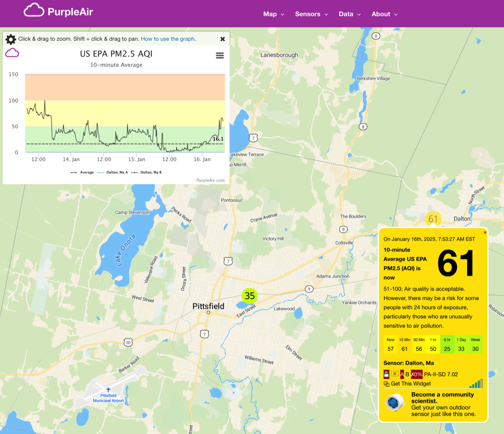Click the SD card floppy disk icon

[386, 374]
